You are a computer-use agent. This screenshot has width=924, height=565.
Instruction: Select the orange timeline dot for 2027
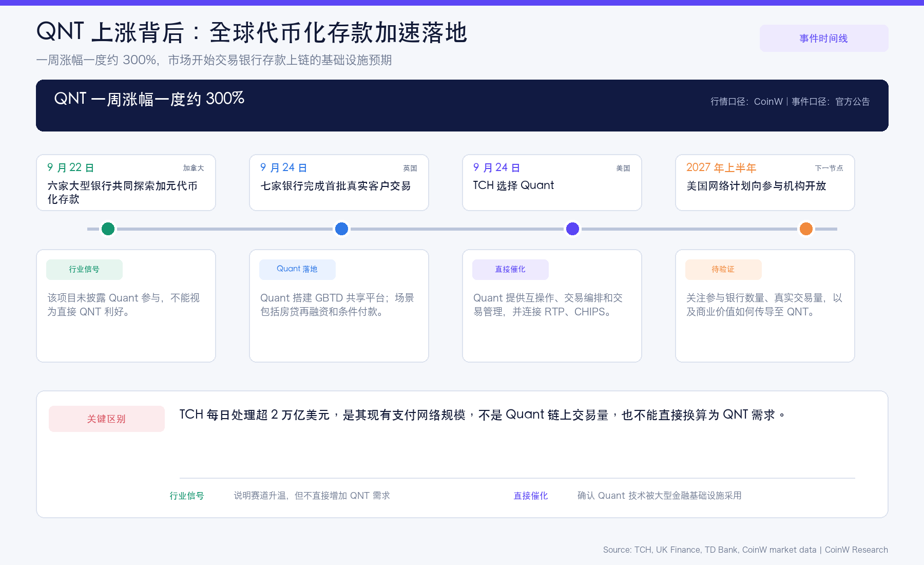[806, 229]
